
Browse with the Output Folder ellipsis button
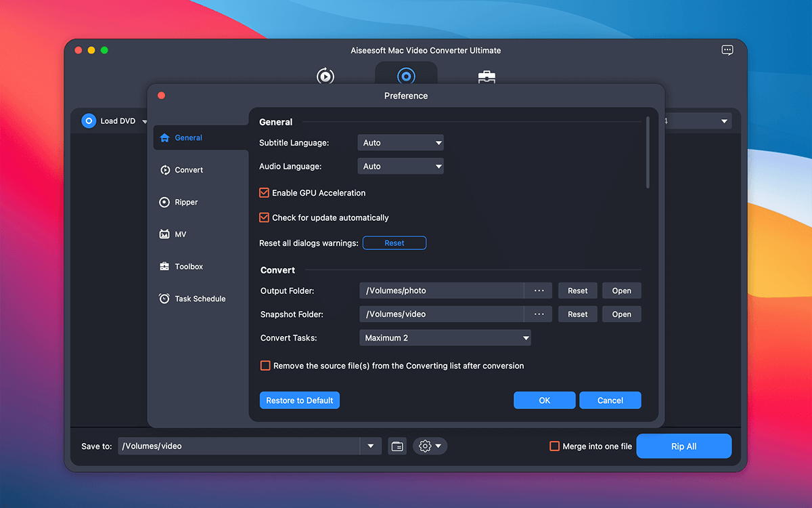pos(539,291)
